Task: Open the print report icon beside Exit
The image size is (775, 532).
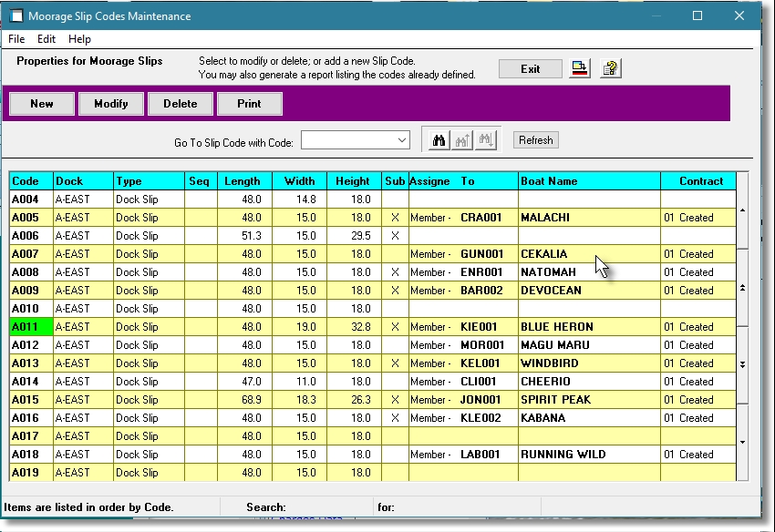Action: [x=579, y=67]
